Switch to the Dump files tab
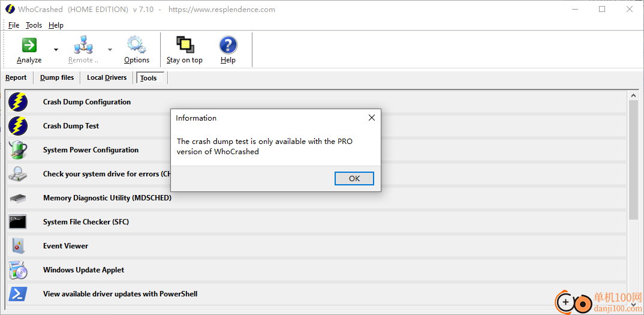 coord(57,77)
